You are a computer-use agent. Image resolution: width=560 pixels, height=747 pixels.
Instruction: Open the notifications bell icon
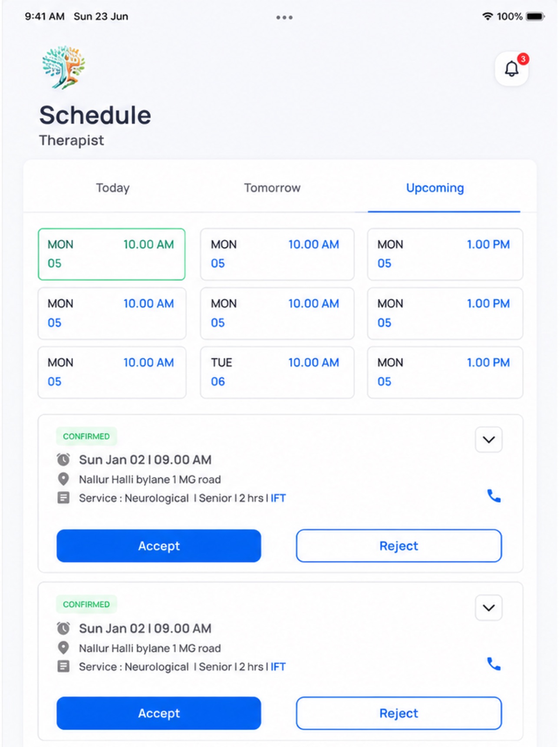point(511,69)
